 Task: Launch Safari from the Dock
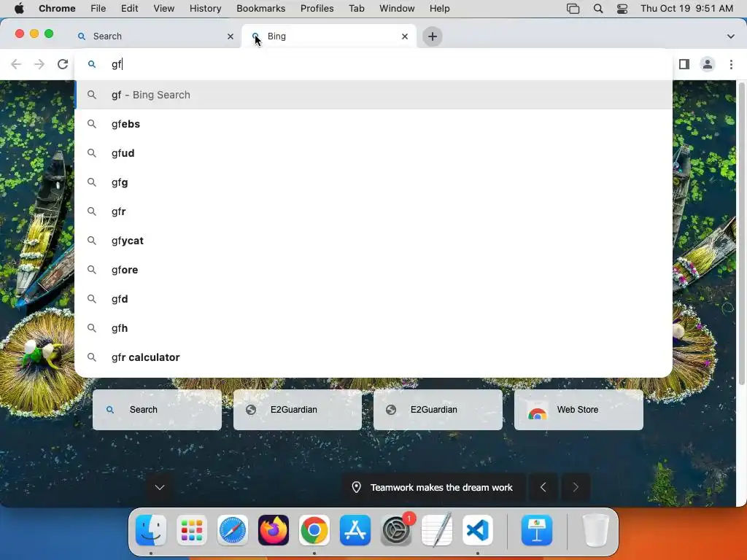point(233,530)
